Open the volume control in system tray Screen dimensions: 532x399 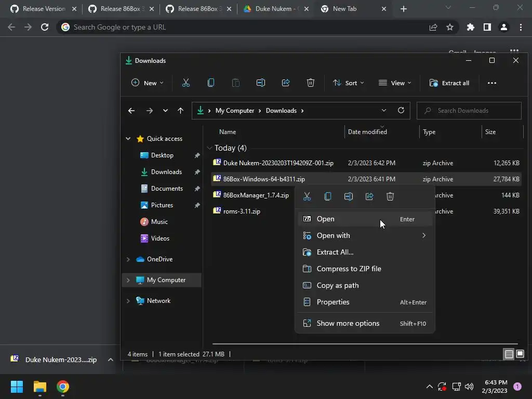tap(469, 387)
